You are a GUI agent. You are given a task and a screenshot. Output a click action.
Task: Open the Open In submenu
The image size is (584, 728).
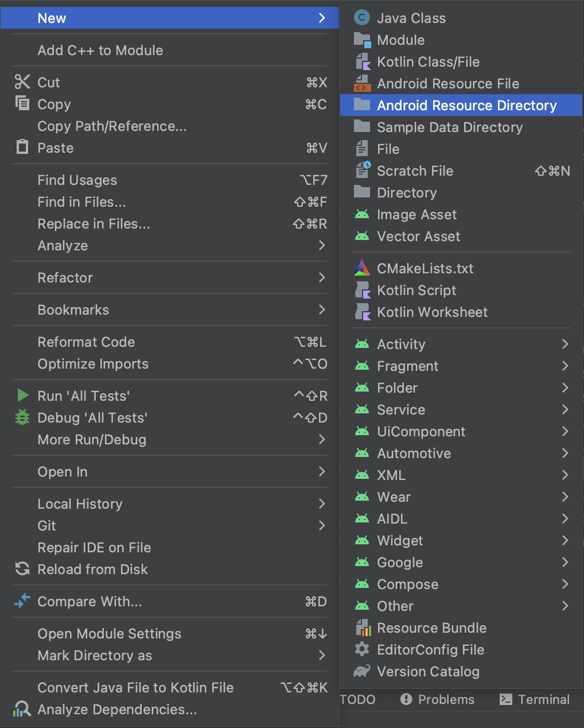tap(170, 472)
